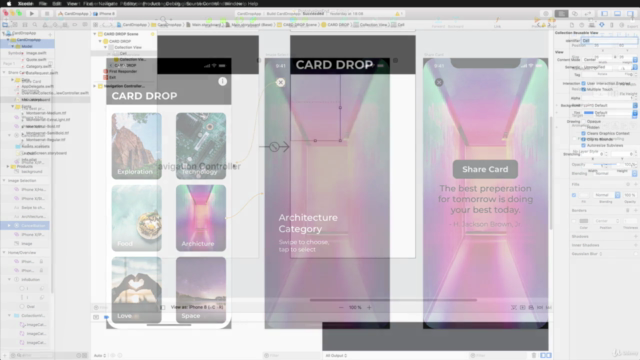
Task: Zoom out canvas with minus button
Action: point(341,307)
